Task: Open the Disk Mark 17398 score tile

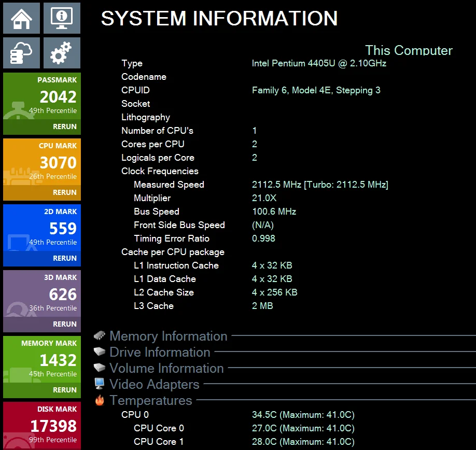Action: point(42,426)
